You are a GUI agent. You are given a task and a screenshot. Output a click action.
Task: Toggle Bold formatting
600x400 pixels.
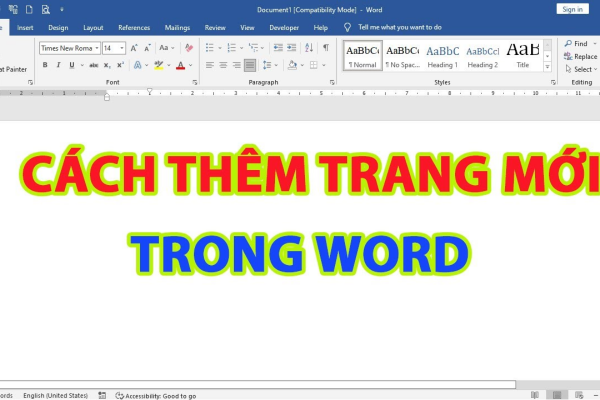pos(45,65)
